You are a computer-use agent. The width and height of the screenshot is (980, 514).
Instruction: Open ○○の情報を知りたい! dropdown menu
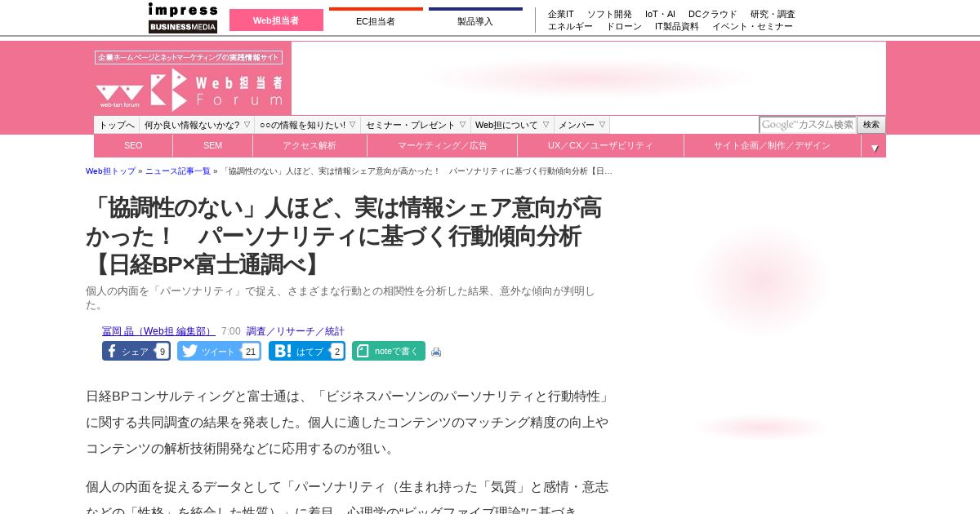pos(308,125)
